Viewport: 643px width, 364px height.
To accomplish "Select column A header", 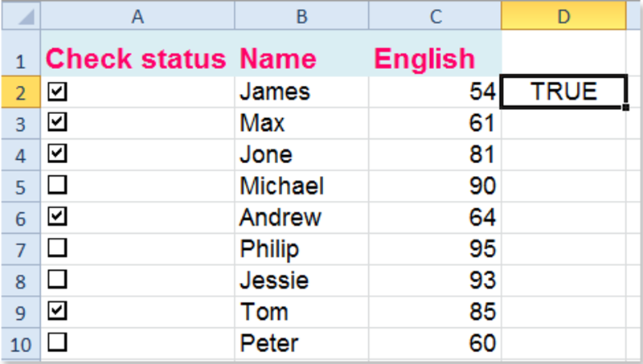I will point(137,15).
